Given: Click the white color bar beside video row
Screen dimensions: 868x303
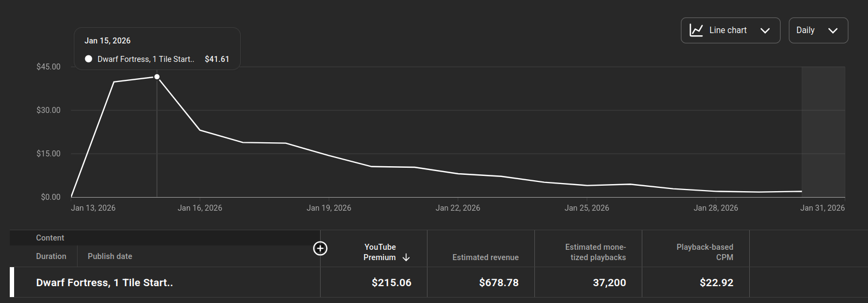Looking at the screenshot, I should [12, 282].
